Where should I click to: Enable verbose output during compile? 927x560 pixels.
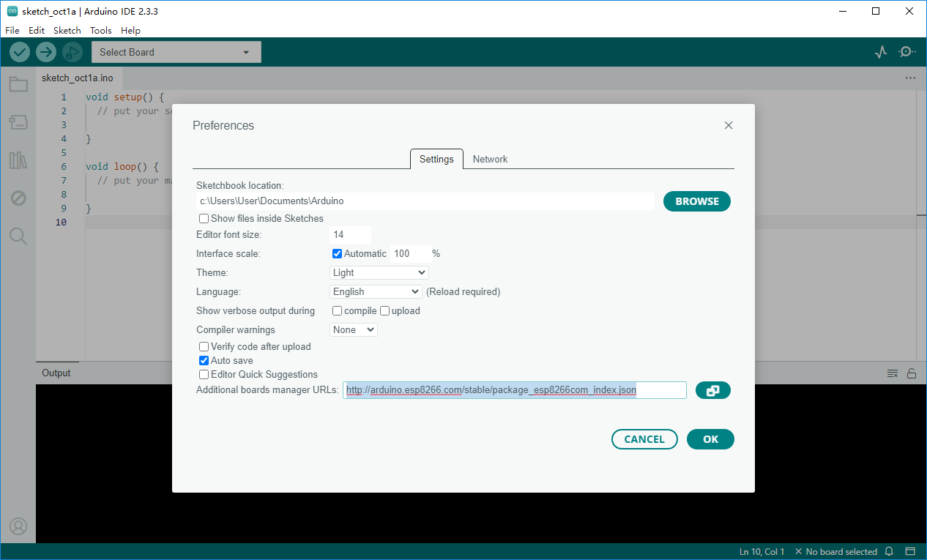338,310
